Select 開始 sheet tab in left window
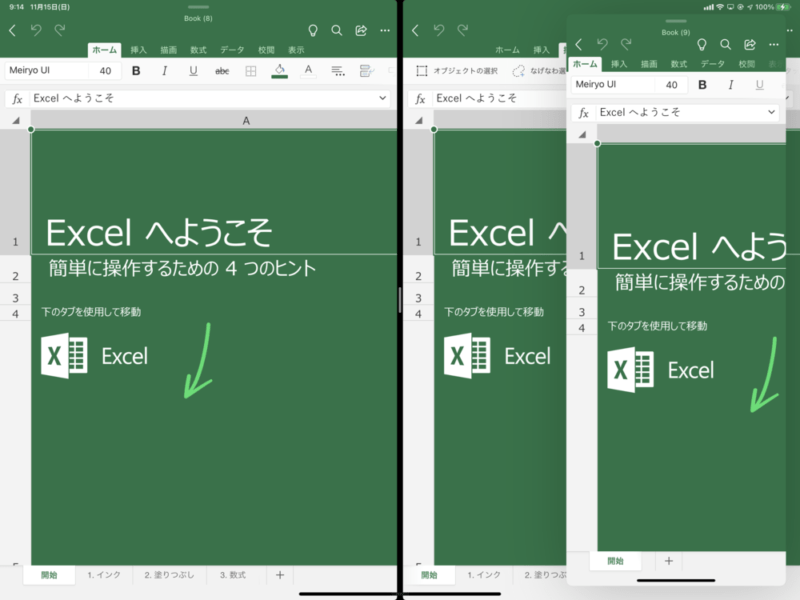 pos(49,575)
